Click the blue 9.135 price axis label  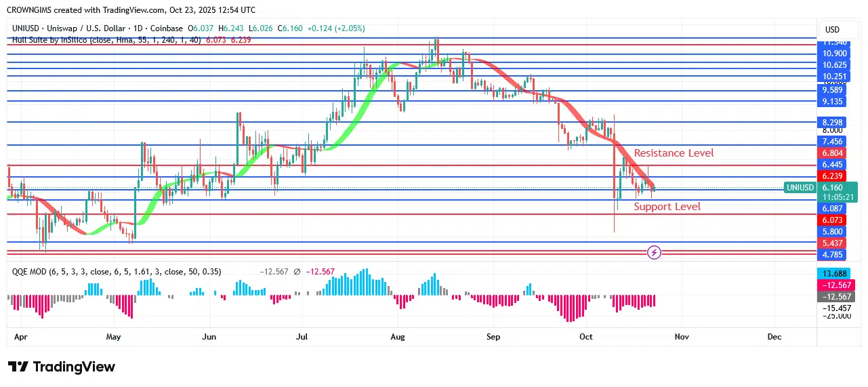[834, 102]
